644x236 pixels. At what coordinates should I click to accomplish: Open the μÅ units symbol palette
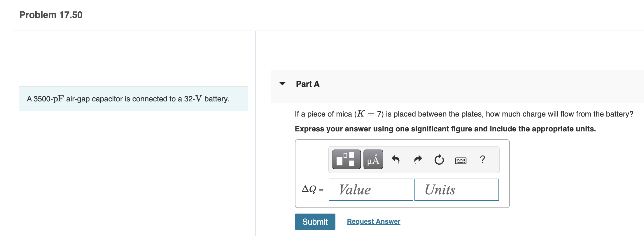tap(373, 159)
